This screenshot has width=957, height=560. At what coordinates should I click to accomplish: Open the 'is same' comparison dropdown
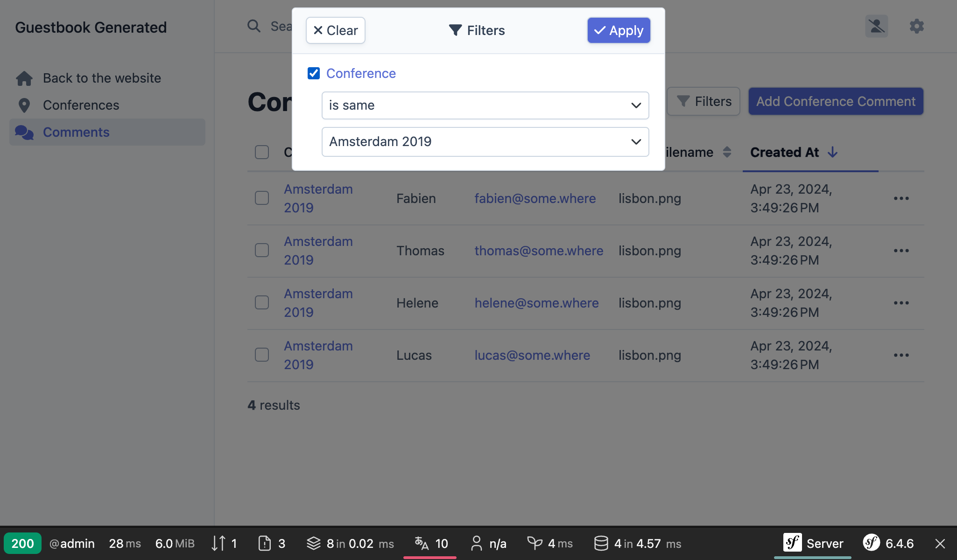(x=485, y=105)
